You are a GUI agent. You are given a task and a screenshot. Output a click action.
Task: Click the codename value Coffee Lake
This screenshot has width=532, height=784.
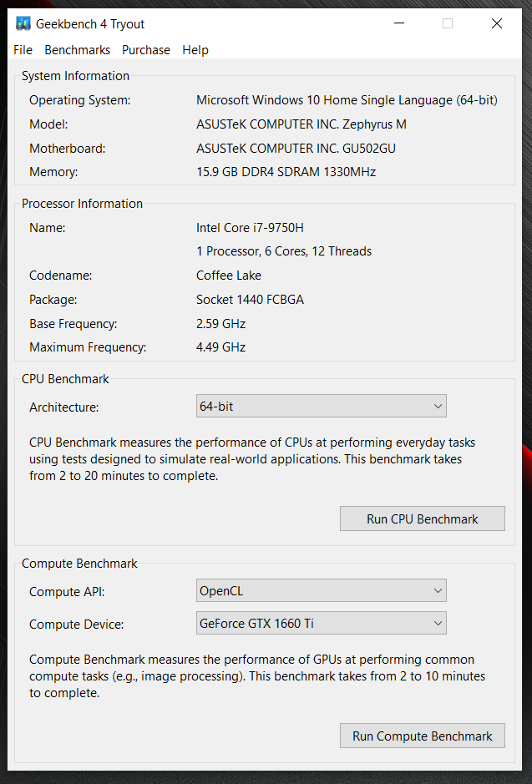[x=229, y=276]
